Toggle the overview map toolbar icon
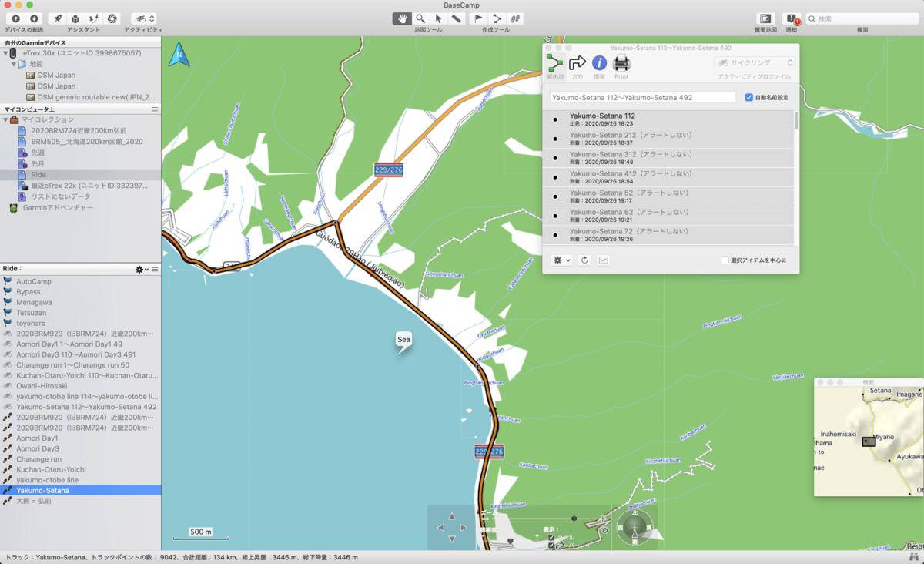Viewport: 924px width, 564px height. click(765, 18)
